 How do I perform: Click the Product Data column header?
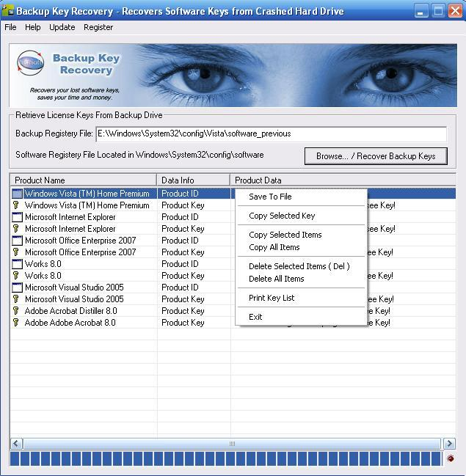(343, 180)
